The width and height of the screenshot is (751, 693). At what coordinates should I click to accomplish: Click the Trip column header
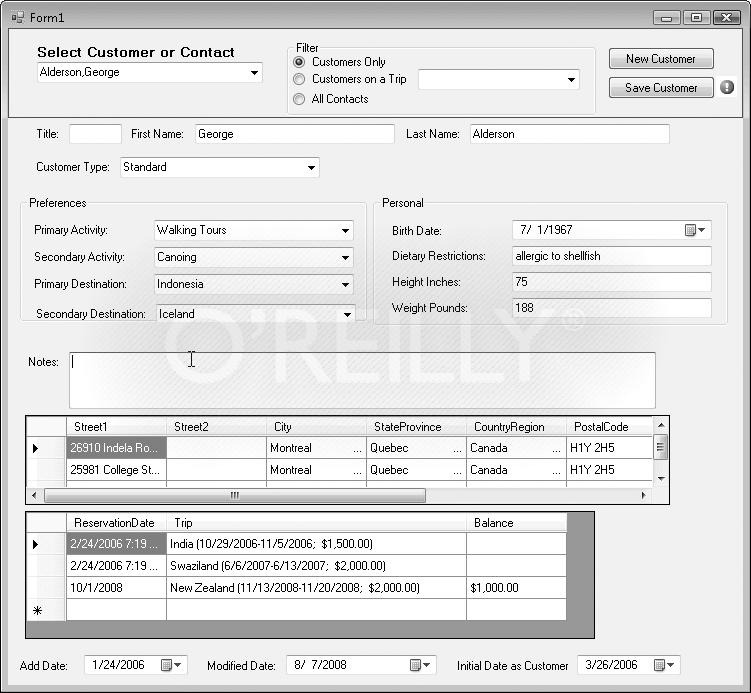coord(317,523)
